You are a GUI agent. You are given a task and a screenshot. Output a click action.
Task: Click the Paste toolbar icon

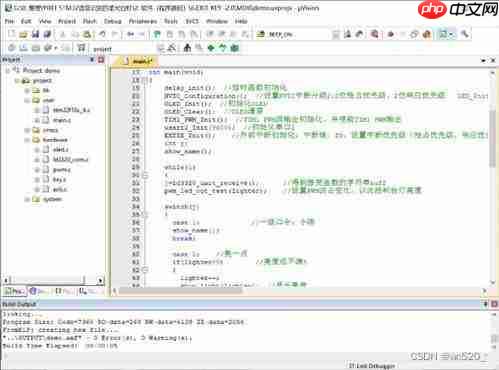(x=87, y=34)
